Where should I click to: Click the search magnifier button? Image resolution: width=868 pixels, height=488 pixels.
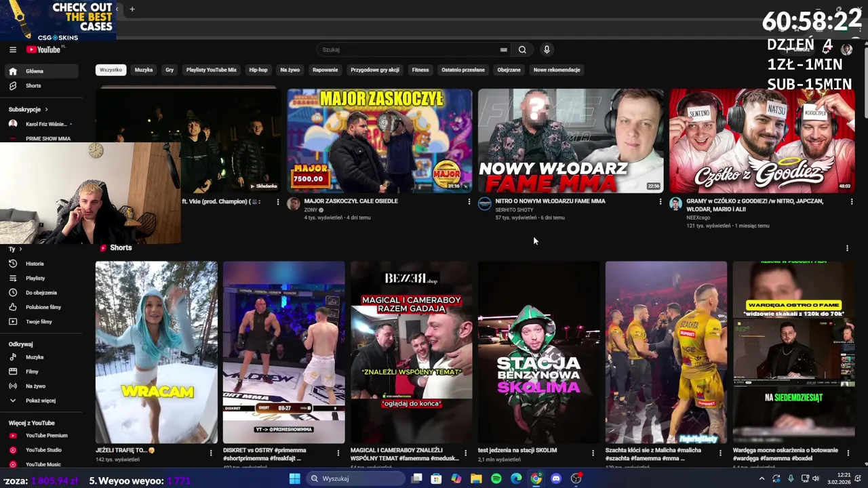(522, 49)
